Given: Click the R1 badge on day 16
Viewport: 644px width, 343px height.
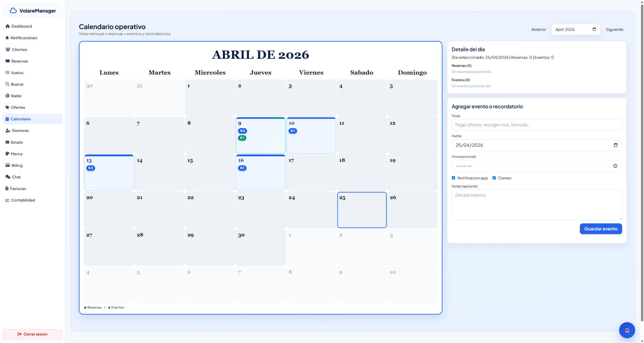Looking at the screenshot, I should [x=242, y=168].
